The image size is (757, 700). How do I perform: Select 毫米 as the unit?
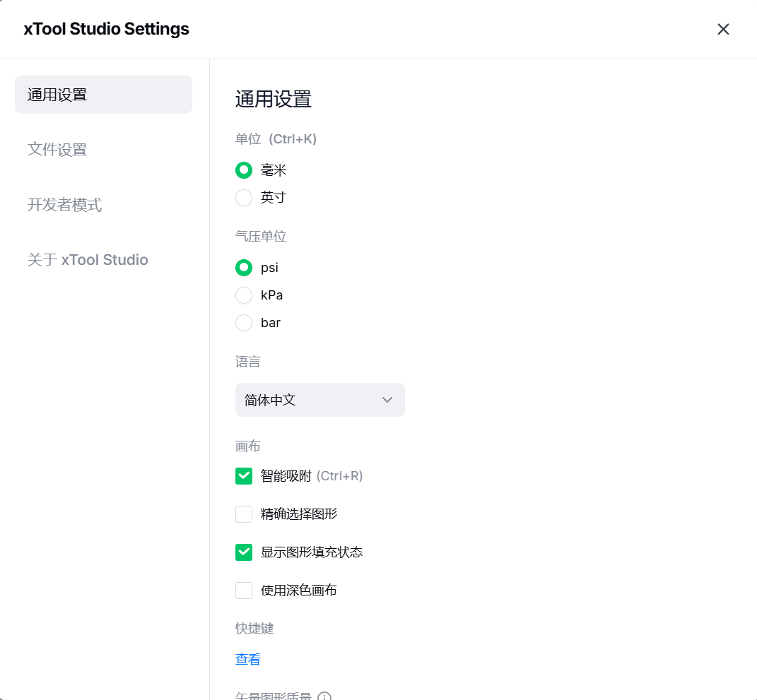[244, 170]
